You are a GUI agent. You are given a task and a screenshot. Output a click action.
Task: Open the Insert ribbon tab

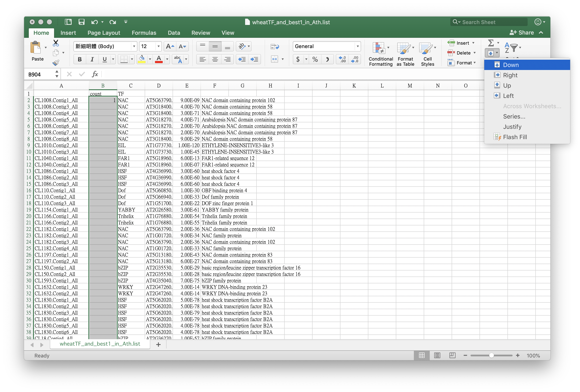(x=68, y=33)
